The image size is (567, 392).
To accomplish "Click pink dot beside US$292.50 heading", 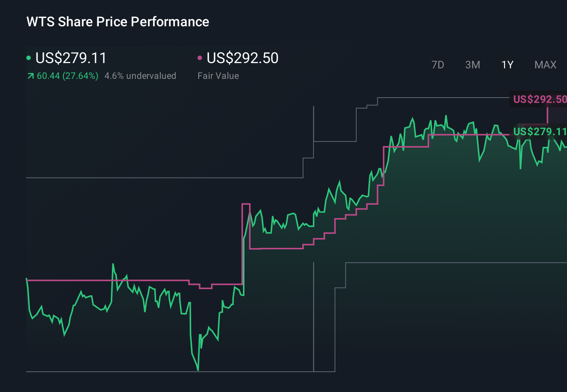I will (200, 58).
